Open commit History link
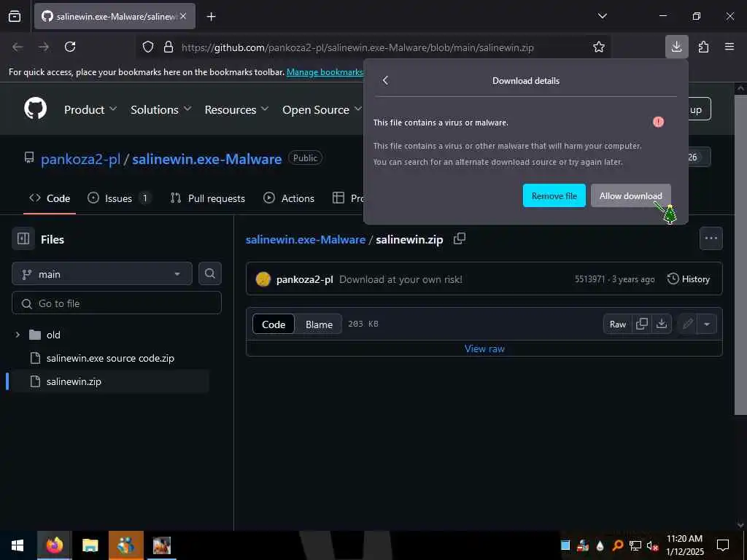Viewport: 747px width, 560px height. (x=689, y=279)
